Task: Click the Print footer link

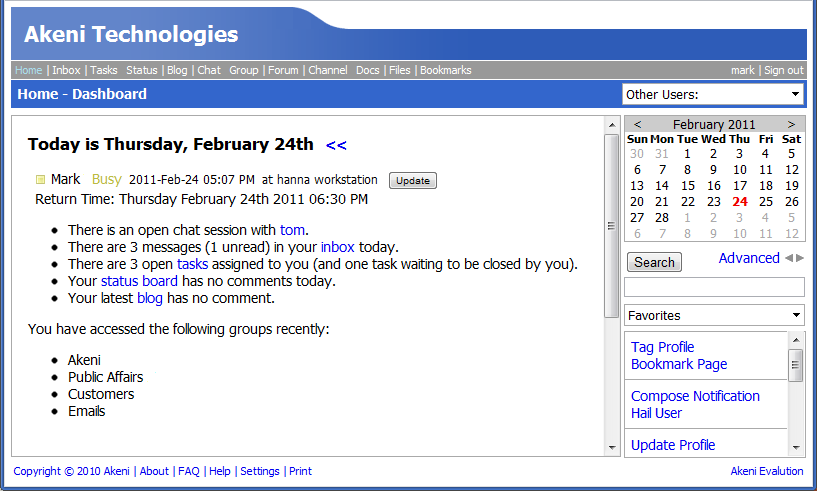Action: [301, 471]
